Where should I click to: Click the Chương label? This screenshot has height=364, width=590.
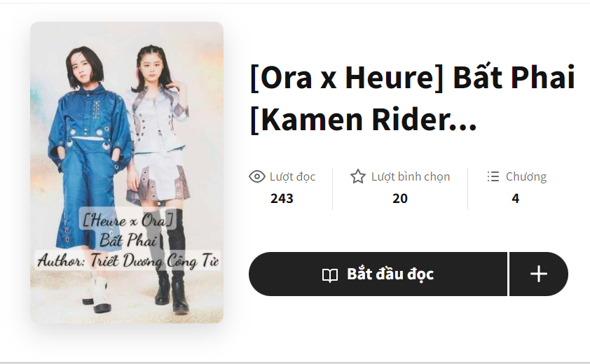coord(526,176)
